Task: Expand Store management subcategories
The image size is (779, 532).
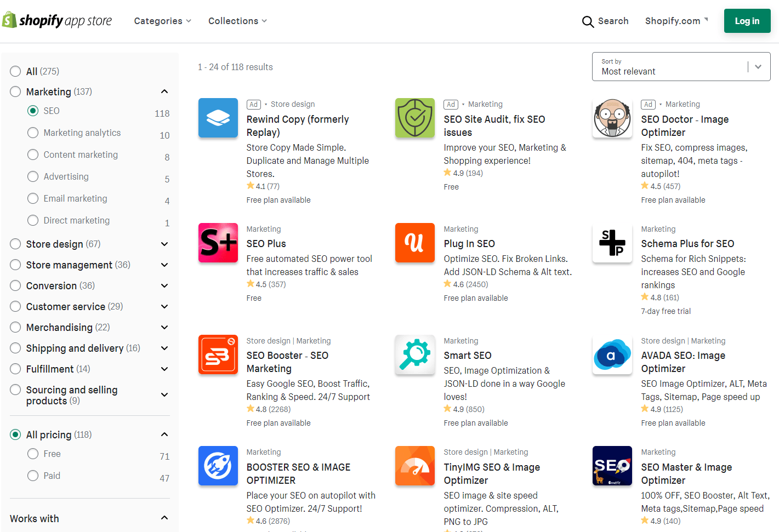Action: [164, 265]
